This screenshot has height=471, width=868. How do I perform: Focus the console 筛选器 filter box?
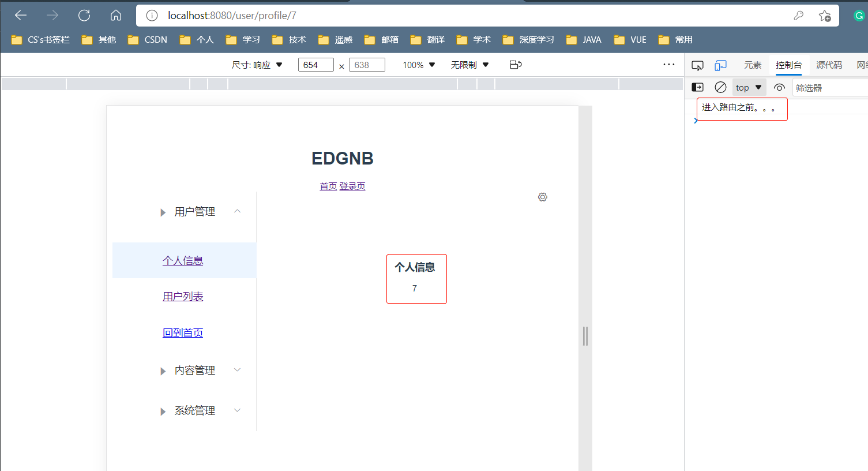pos(831,88)
